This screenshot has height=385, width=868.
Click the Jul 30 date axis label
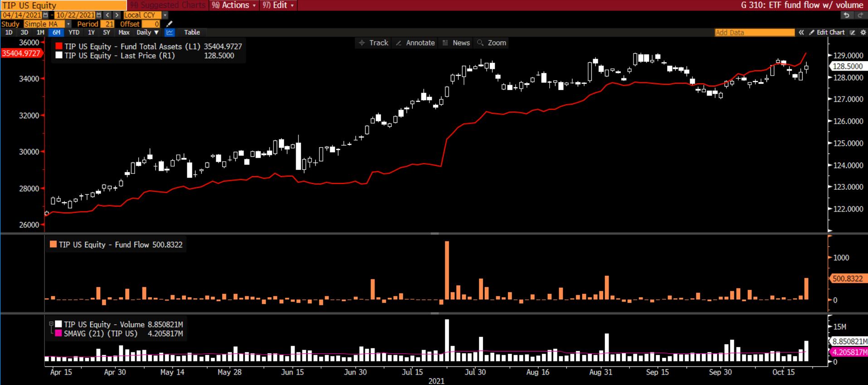pos(475,372)
